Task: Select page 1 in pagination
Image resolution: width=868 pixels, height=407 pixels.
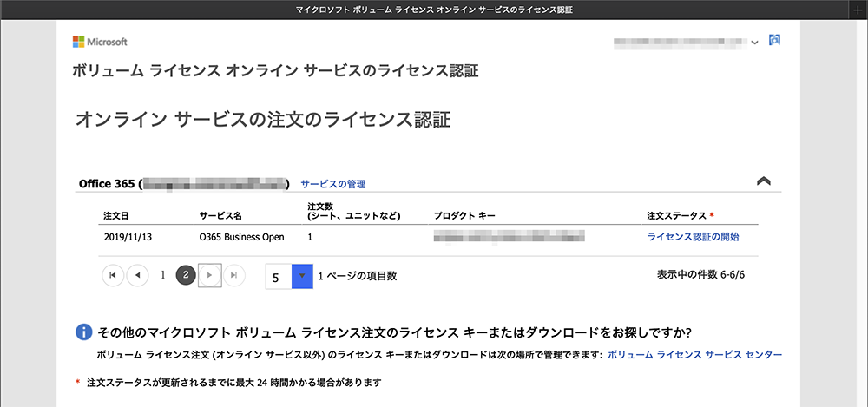Action: pyautogui.click(x=162, y=276)
